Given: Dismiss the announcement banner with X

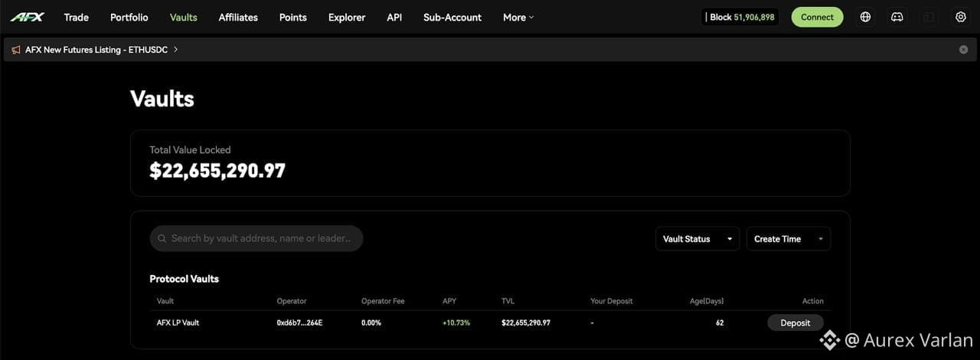Looking at the screenshot, I should 964,50.
